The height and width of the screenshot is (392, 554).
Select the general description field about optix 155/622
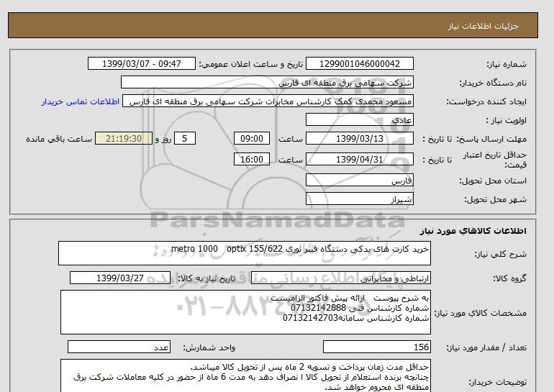pos(245,253)
